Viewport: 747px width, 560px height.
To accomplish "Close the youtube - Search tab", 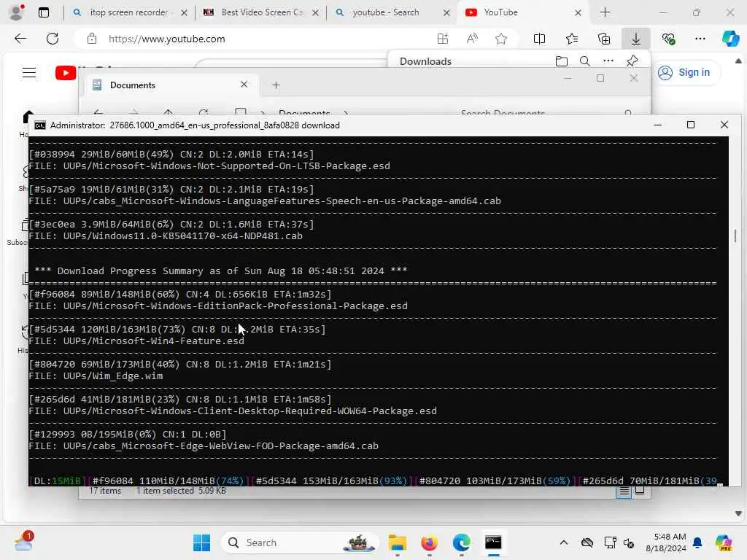I will pyautogui.click(x=446, y=13).
